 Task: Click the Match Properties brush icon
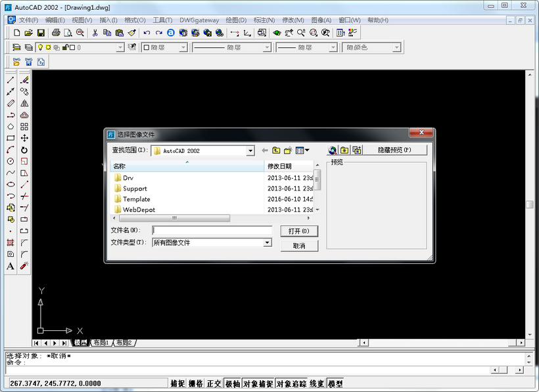131,33
